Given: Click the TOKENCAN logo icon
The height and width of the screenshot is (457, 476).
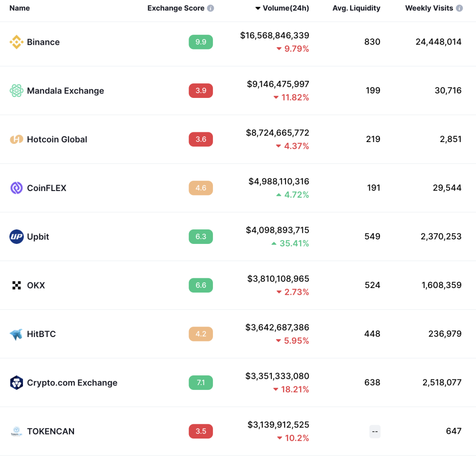Looking at the screenshot, I should [16, 431].
